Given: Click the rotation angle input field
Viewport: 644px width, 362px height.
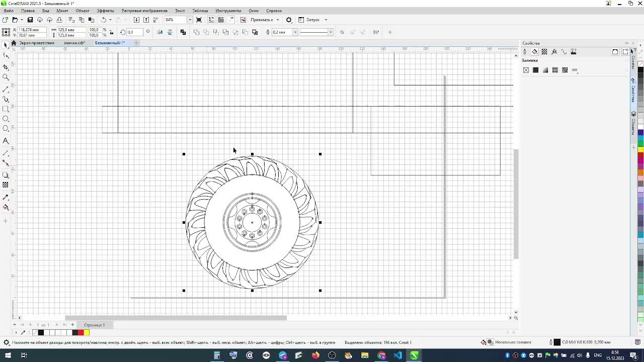Looking at the screenshot, I should (134, 32).
